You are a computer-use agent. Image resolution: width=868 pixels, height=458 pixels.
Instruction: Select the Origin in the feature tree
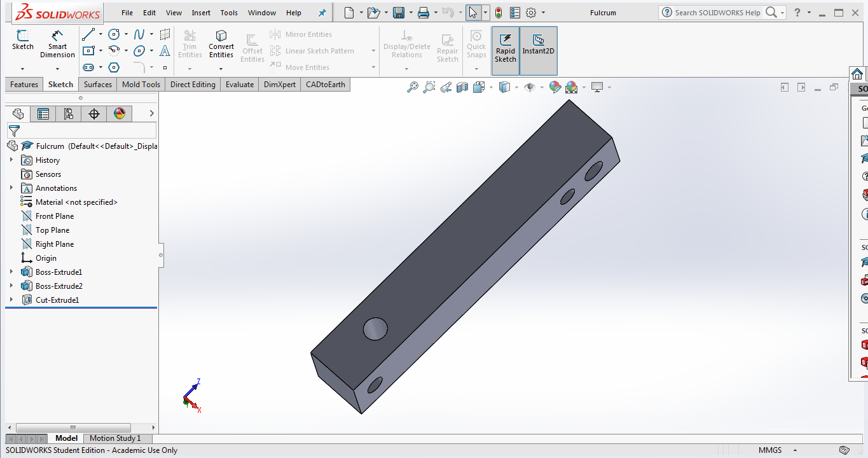pyautogui.click(x=46, y=258)
